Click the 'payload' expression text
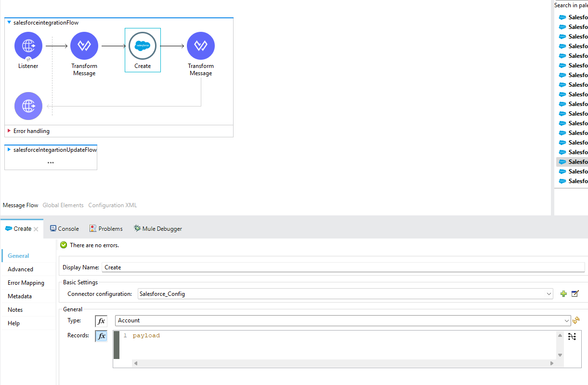The width and height of the screenshot is (588, 385). [146, 335]
